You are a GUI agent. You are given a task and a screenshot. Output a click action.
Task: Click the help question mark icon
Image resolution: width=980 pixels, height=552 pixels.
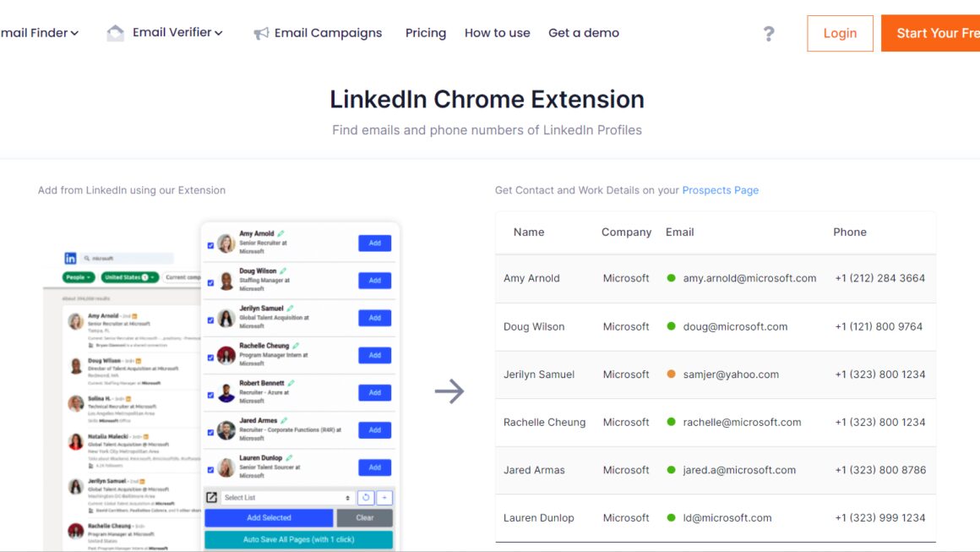pos(769,33)
